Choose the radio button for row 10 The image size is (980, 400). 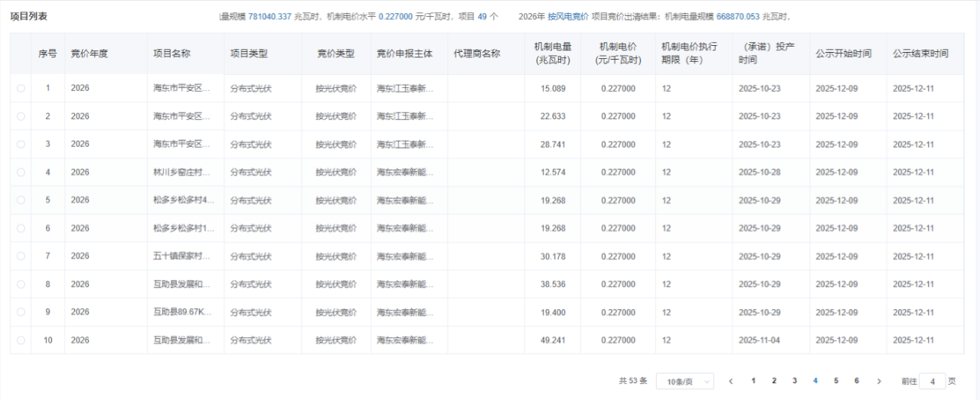click(x=21, y=340)
